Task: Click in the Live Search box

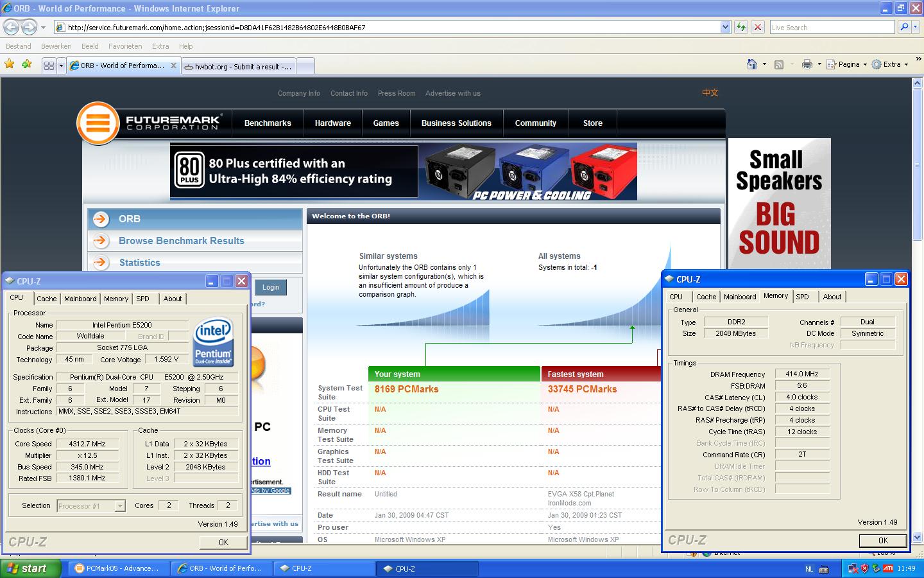Action: [x=832, y=27]
